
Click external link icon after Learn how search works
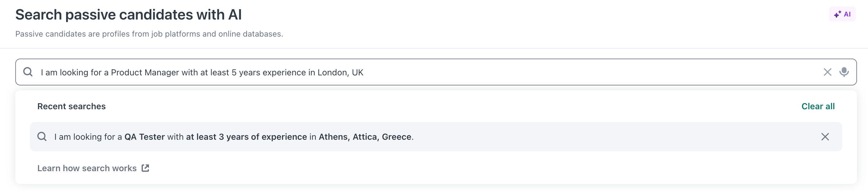point(145,168)
